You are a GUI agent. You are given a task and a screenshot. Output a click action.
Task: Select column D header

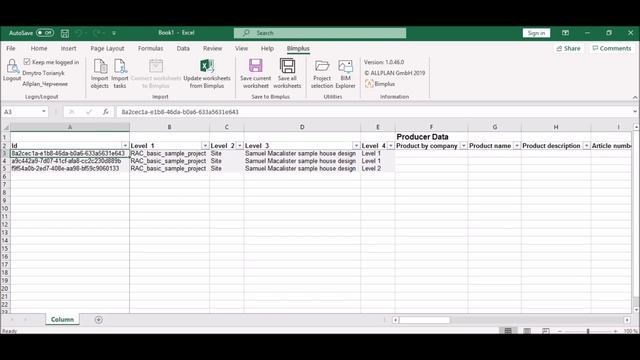click(x=302, y=127)
